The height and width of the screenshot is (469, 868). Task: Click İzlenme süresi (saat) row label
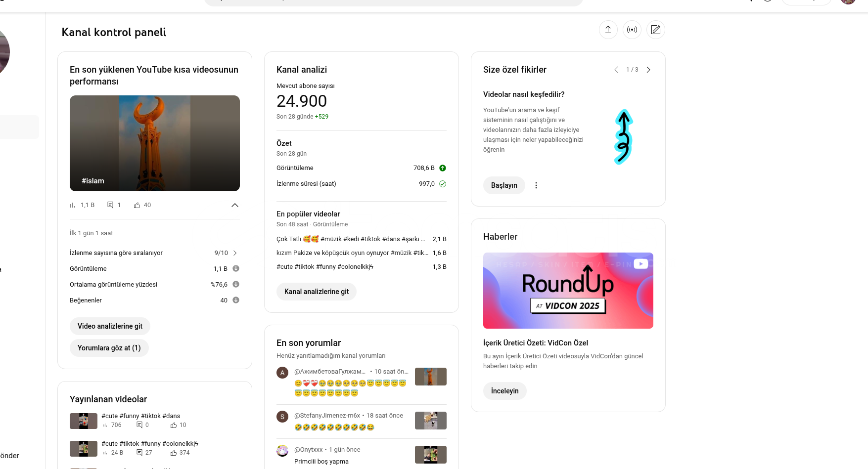[x=306, y=184]
